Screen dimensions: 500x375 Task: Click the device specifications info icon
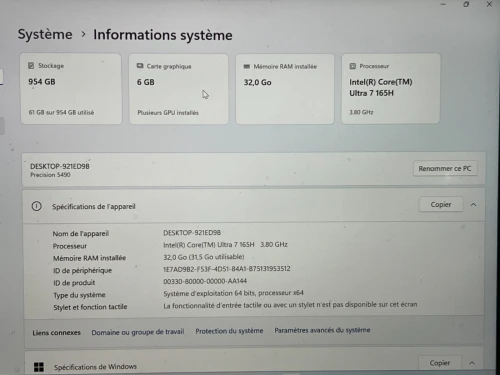(x=37, y=206)
